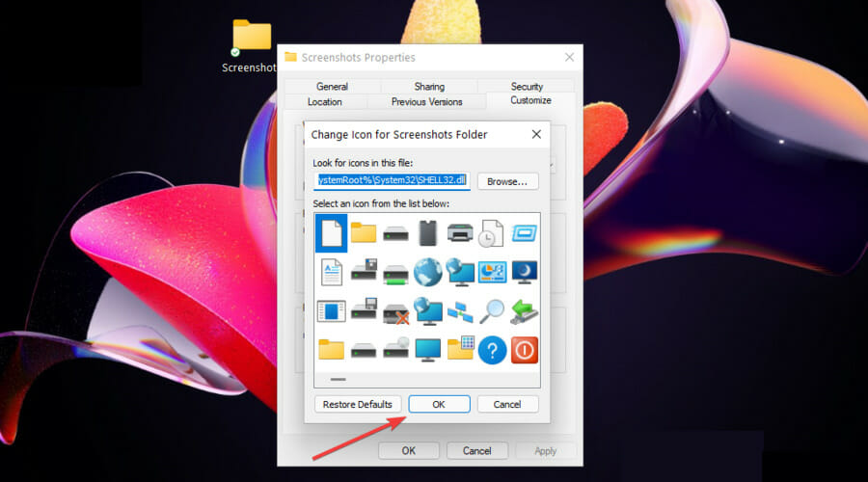Choose the yellow folder icon beside the blank document
Screen dimensions: 868x482
click(364, 233)
